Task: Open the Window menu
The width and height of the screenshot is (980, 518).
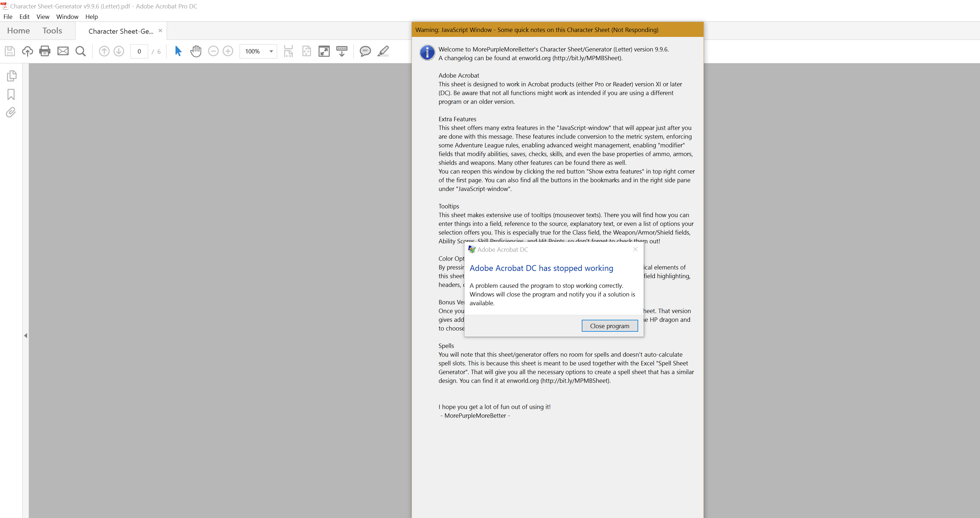Action: pos(67,17)
